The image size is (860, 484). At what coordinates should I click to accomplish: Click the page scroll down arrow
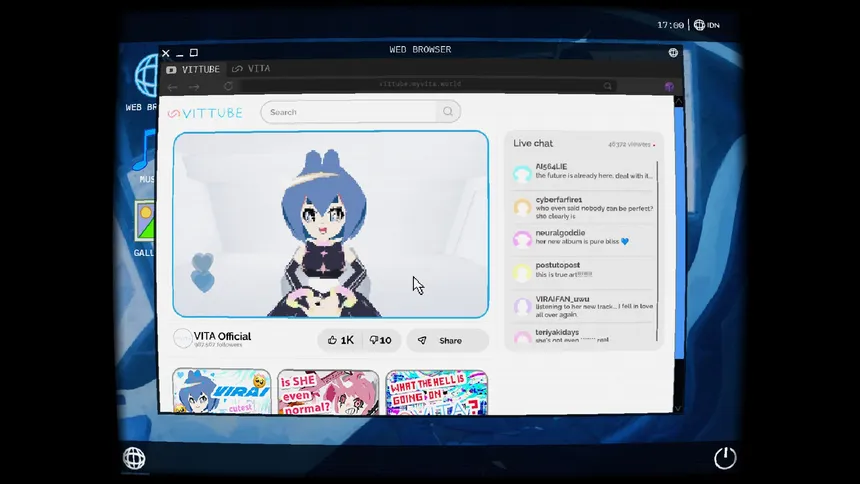678,408
